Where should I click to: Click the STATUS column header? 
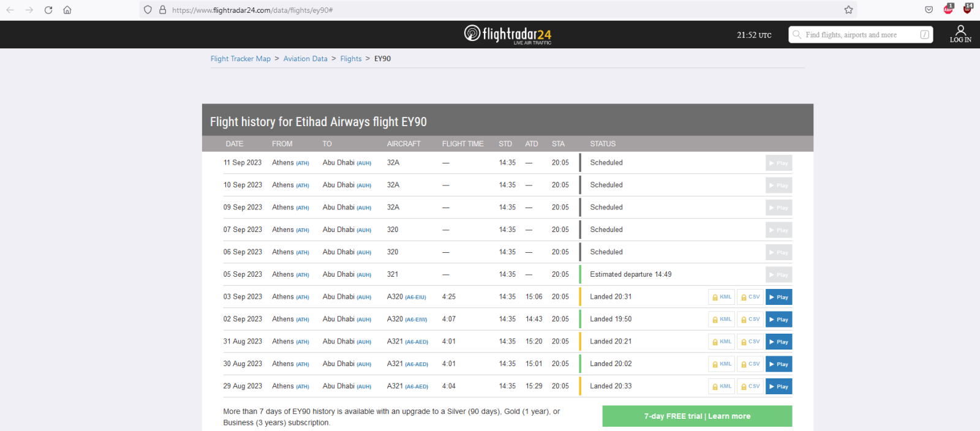(603, 144)
